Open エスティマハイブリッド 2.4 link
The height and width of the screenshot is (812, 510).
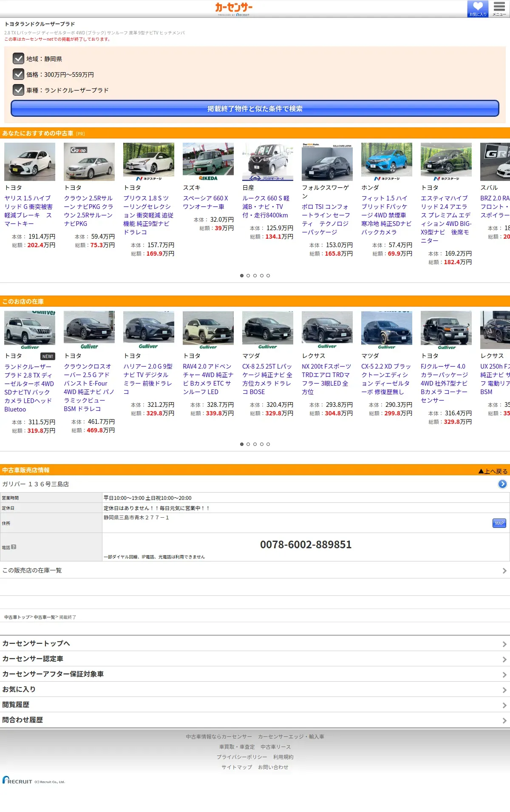(x=446, y=220)
